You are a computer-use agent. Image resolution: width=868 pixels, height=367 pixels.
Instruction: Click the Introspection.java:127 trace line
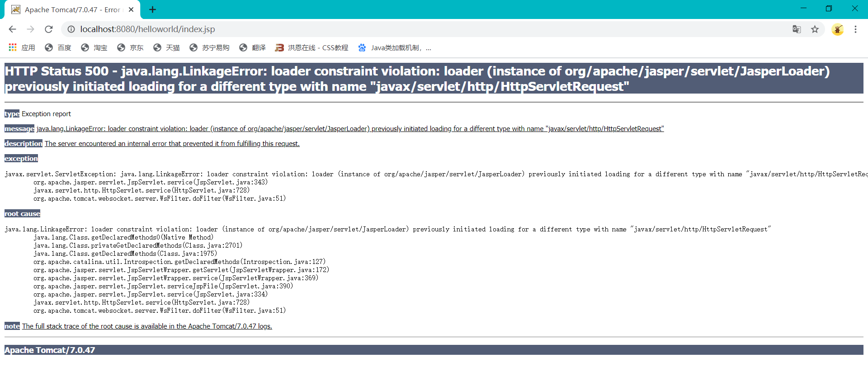click(179, 262)
